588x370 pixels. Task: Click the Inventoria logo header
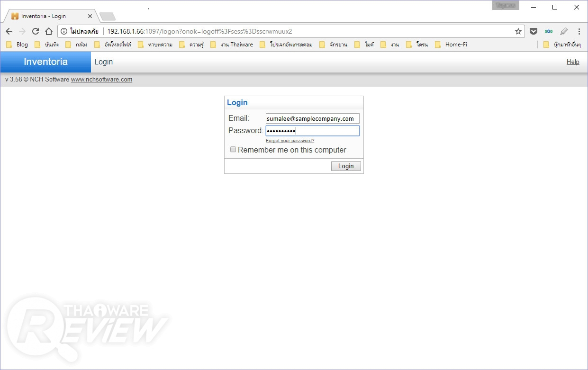pyautogui.click(x=45, y=62)
